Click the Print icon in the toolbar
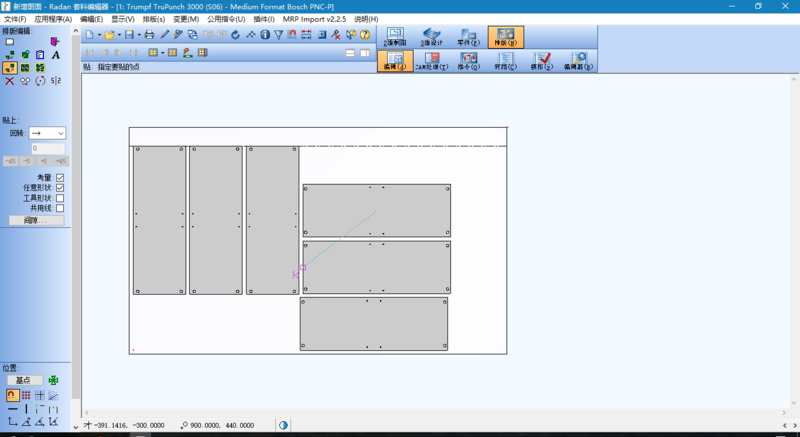Viewport: 800px width, 437px height. [x=149, y=35]
